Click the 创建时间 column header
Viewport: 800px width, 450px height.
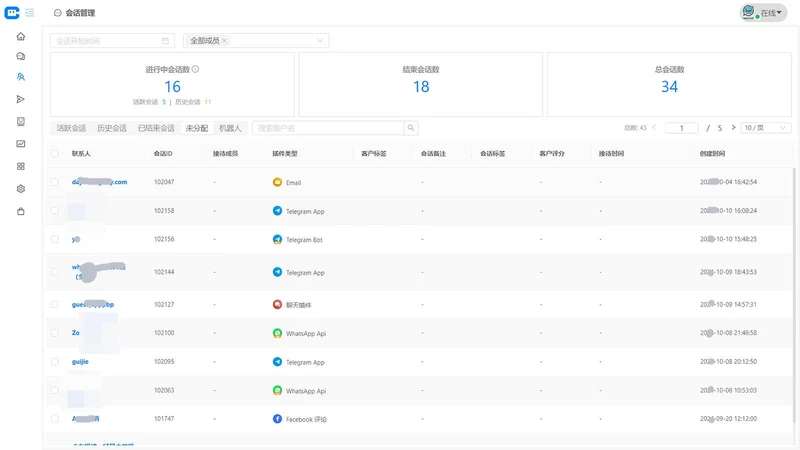click(712, 153)
